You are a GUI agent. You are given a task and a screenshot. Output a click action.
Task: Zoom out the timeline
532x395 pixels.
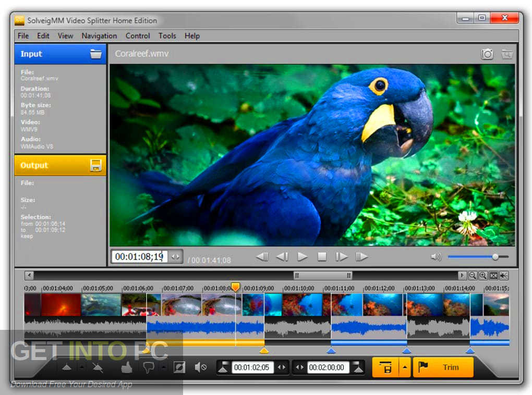[473, 276]
